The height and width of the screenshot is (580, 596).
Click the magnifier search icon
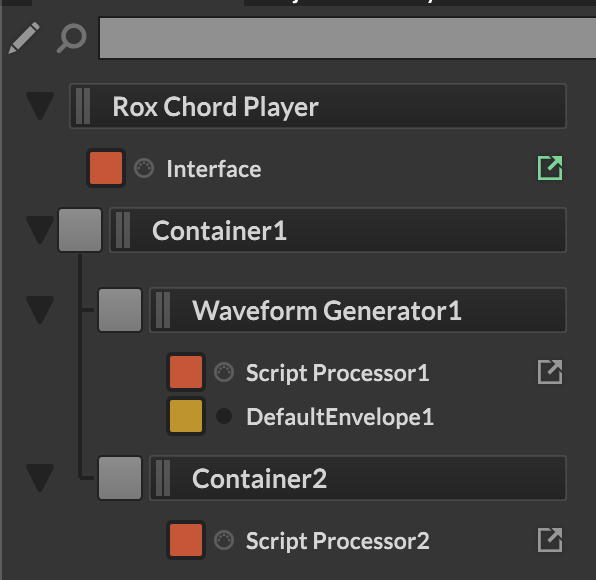coord(72,38)
